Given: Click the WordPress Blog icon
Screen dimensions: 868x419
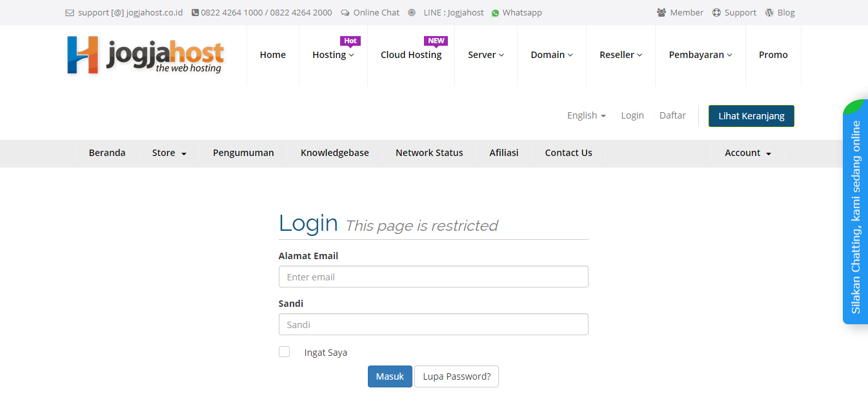Looking at the screenshot, I should [769, 13].
